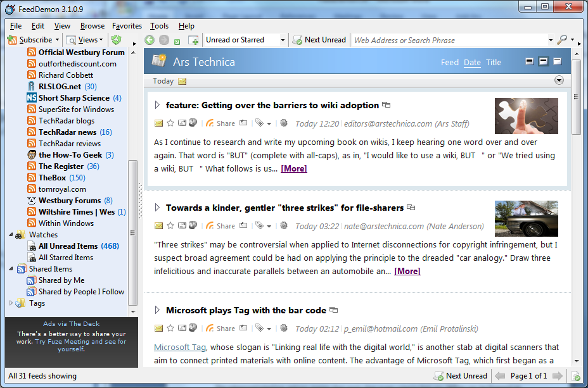Expand the Tags folder in tree
This screenshot has height=388, width=588.
pyautogui.click(x=11, y=303)
